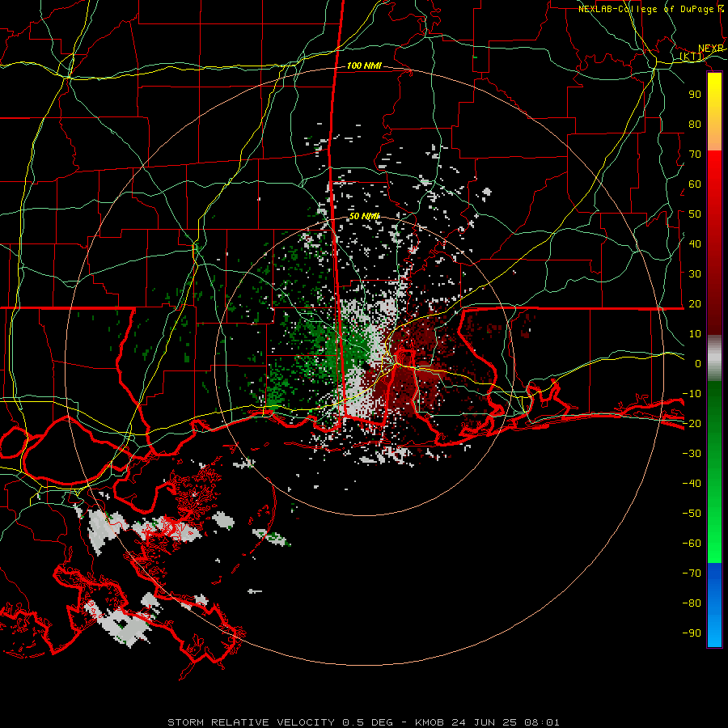Select the 80 value on the velocity scale
728x728 pixels.
(695, 124)
